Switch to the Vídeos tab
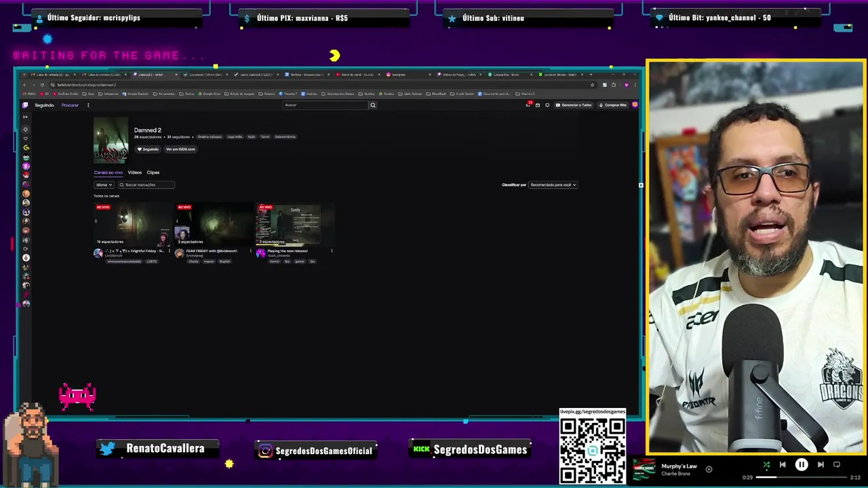Viewport: 868px width, 488px height. (x=135, y=172)
